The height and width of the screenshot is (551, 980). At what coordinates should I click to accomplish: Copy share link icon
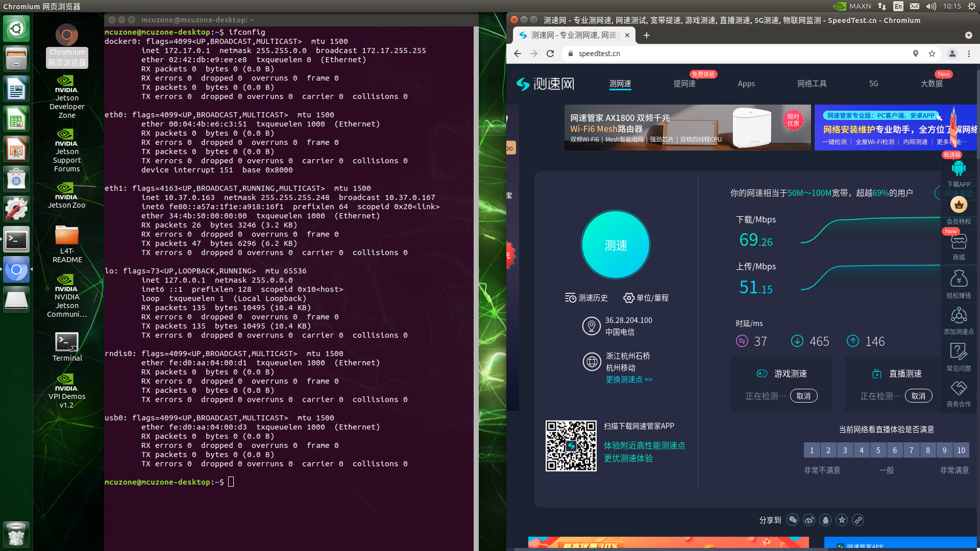(858, 520)
